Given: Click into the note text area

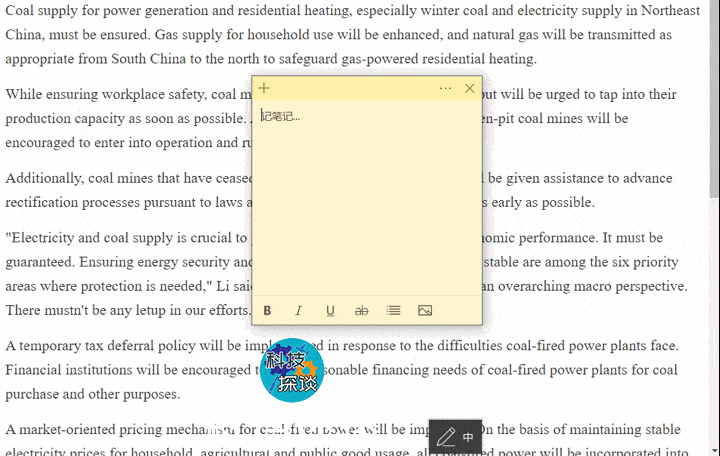Looking at the screenshot, I should (x=366, y=200).
